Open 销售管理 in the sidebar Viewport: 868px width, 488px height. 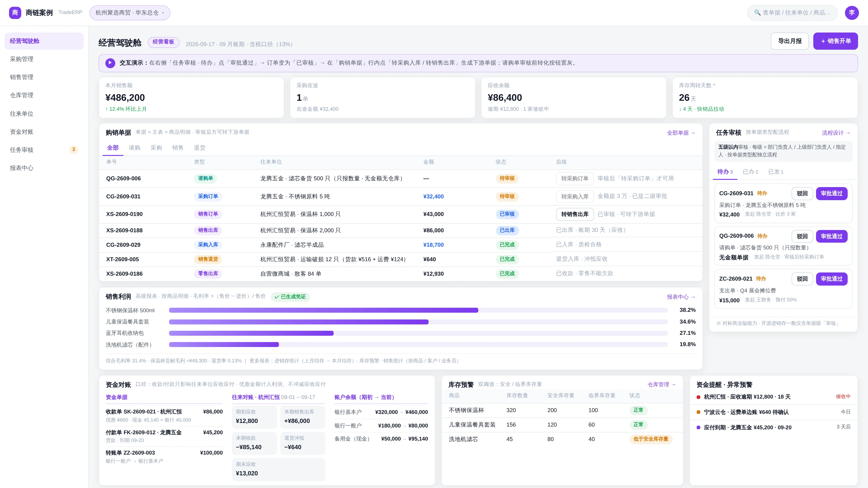click(44, 77)
